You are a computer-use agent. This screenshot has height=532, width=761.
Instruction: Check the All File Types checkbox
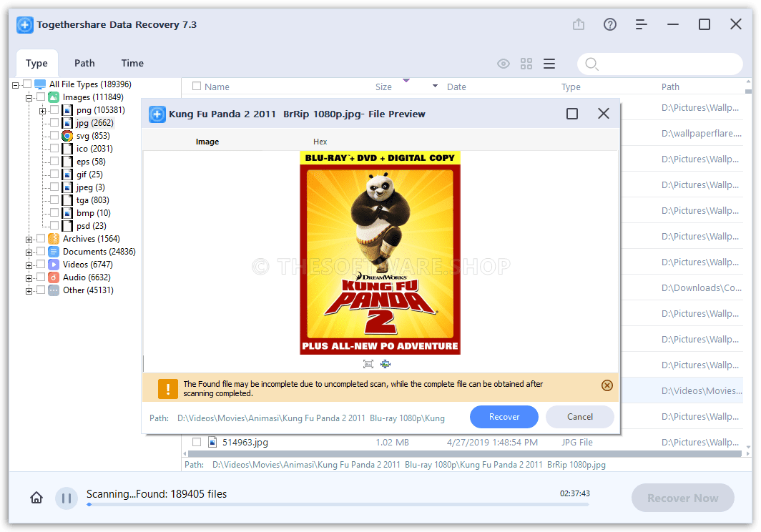27,84
